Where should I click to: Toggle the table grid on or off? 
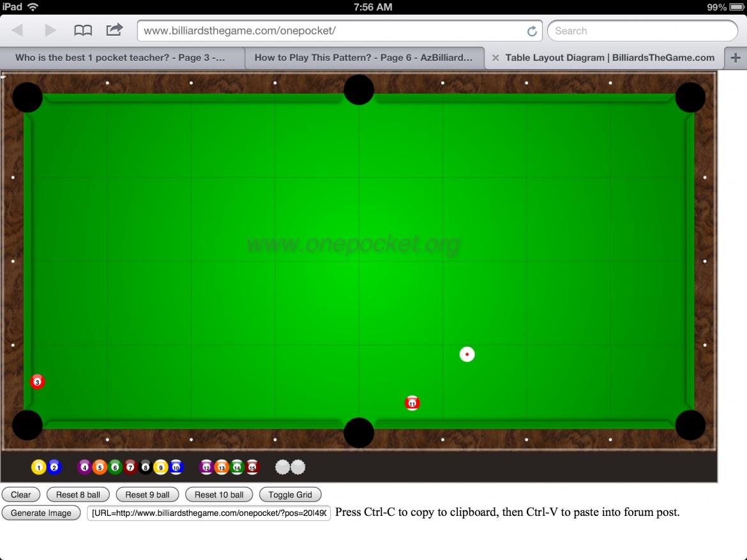click(x=290, y=495)
